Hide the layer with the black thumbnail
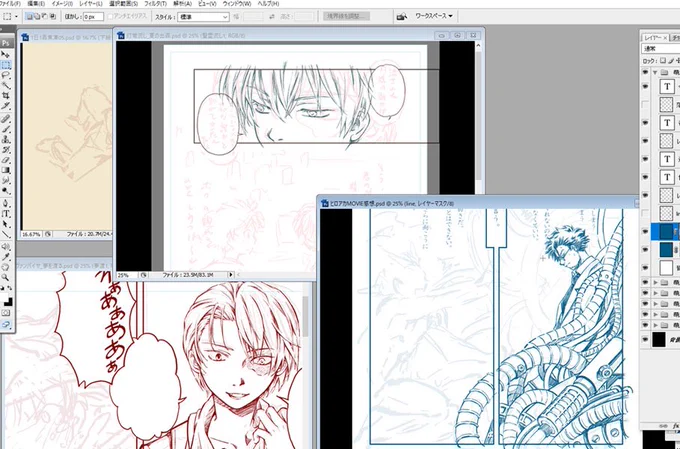This screenshot has width=680, height=449. tap(645, 339)
